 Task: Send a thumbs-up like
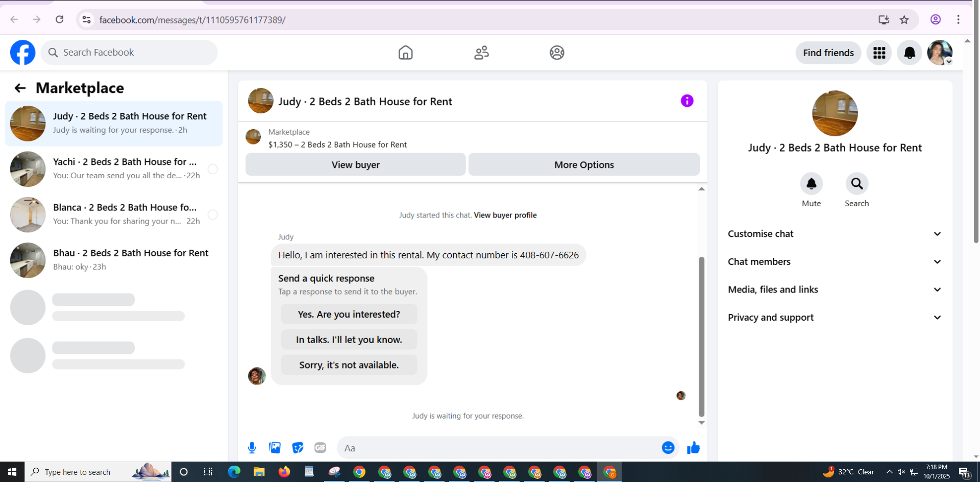693,448
